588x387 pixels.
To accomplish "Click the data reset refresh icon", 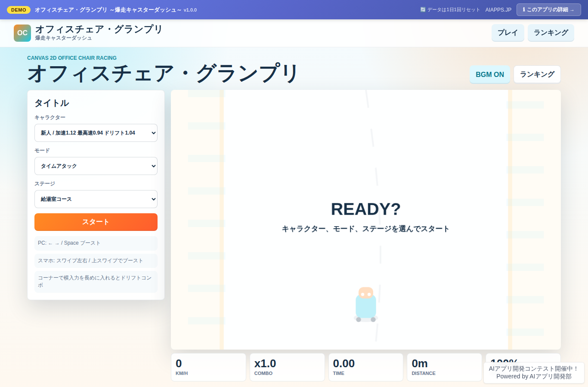I will pos(423,9).
